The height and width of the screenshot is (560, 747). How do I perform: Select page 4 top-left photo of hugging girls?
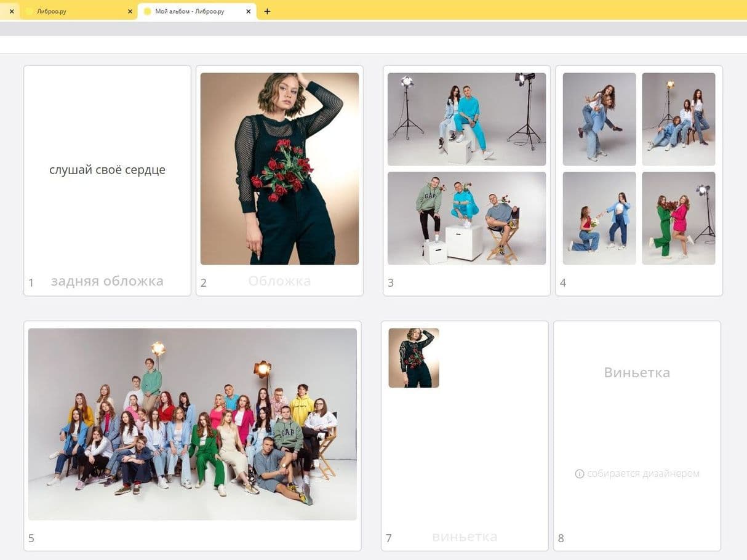[599, 119]
